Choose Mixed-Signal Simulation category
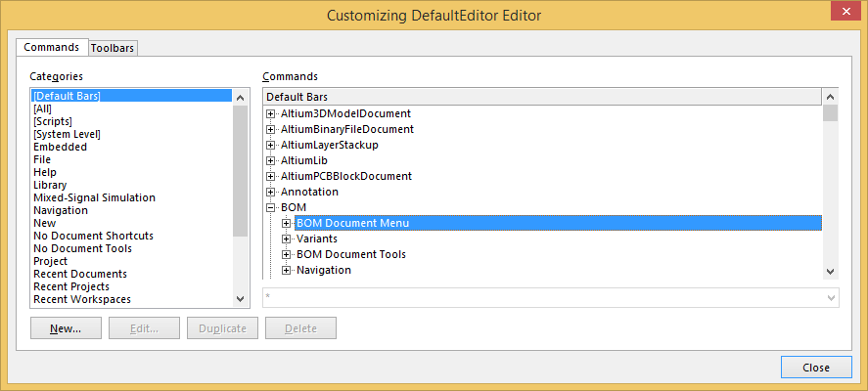 pos(94,197)
